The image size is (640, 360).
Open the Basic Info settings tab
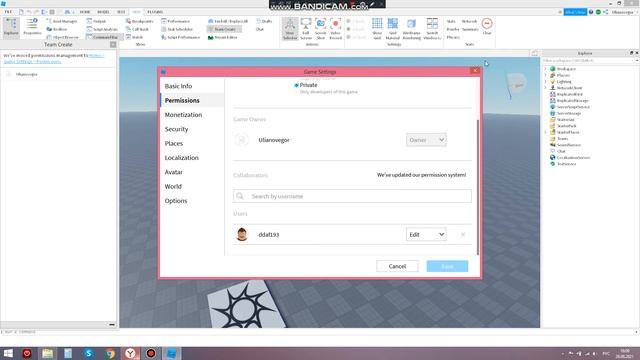pos(178,86)
